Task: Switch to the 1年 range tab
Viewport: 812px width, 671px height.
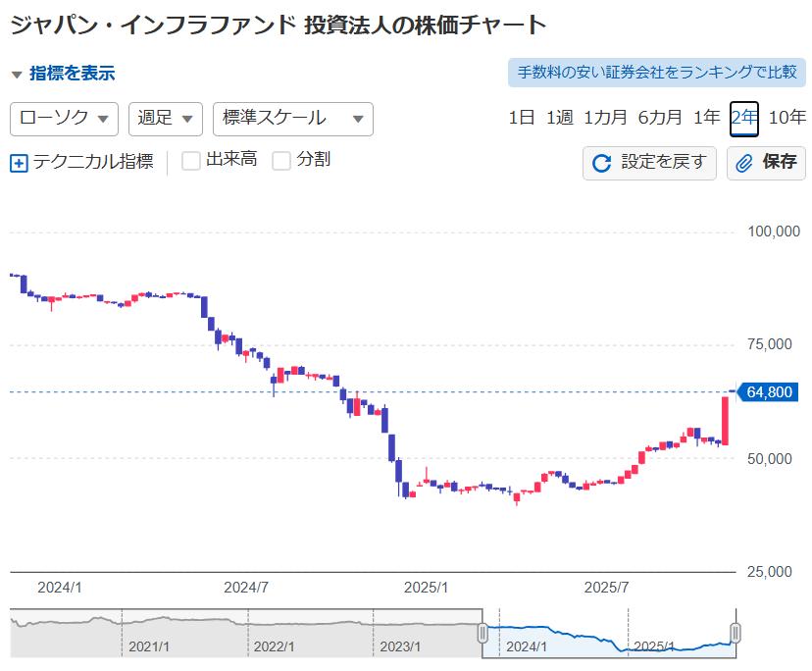Action: pyautogui.click(x=706, y=119)
